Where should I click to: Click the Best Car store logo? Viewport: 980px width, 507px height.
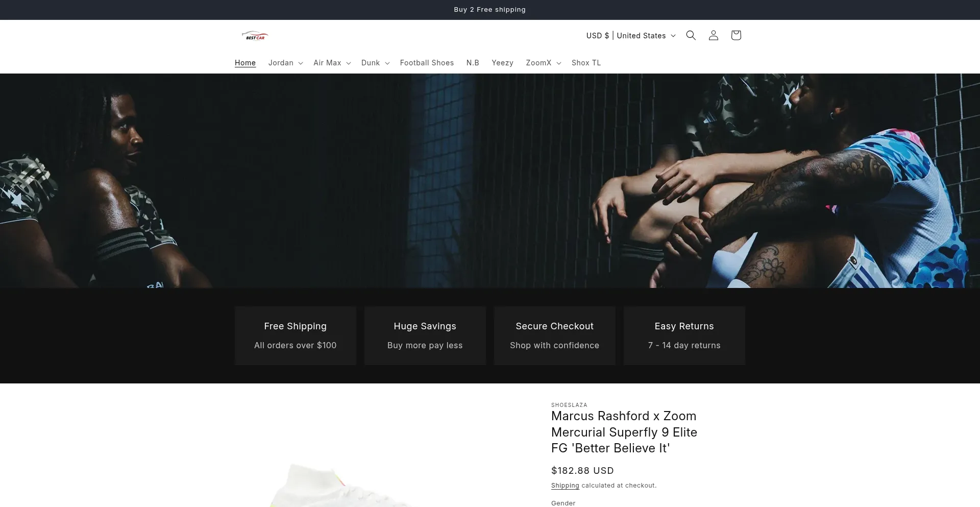point(255,36)
